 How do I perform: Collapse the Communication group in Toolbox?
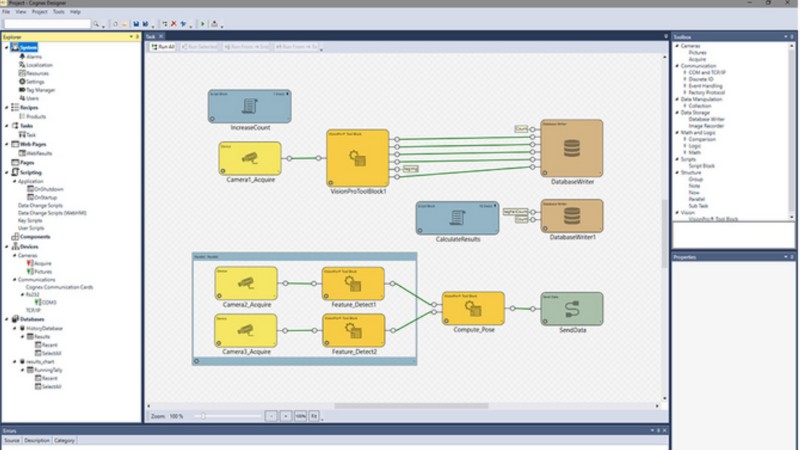pos(677,66)
